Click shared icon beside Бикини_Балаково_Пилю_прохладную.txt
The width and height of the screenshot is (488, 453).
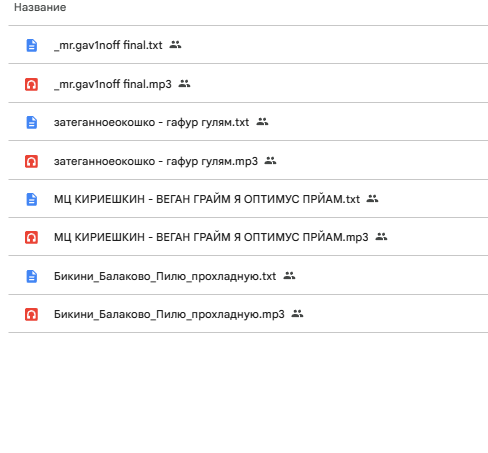click(x=289, y=276)
